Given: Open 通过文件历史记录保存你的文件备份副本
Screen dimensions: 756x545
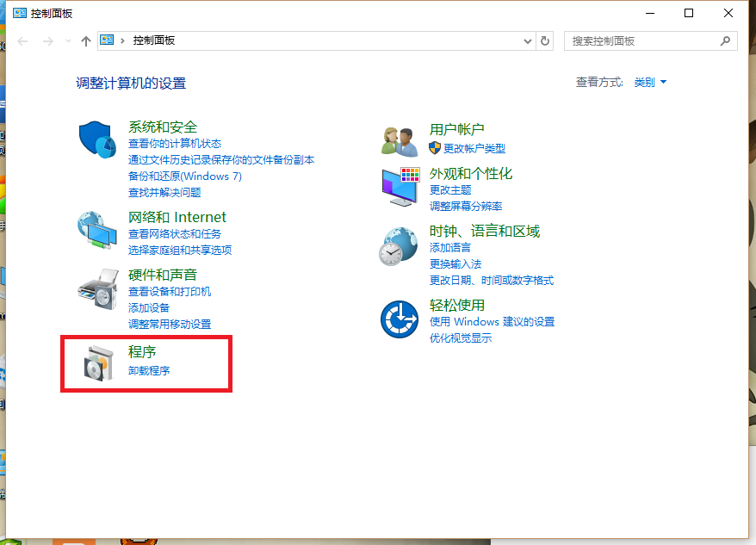Looking at the screenshot, I should coord(221,160).
